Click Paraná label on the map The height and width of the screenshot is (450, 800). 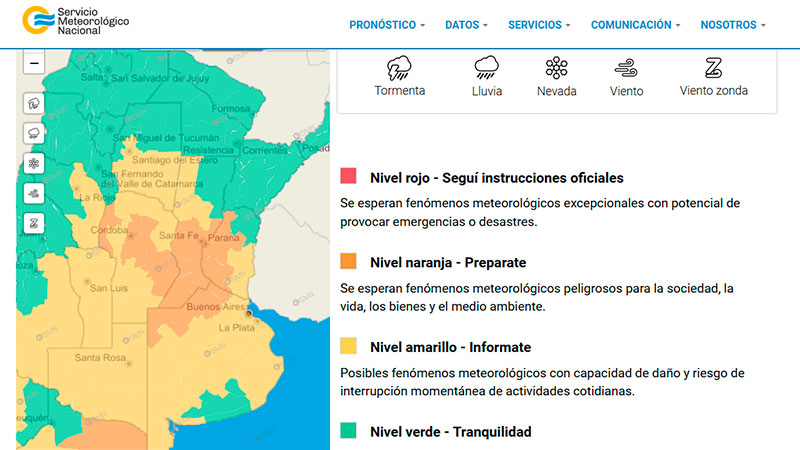(x=223, y=238)
